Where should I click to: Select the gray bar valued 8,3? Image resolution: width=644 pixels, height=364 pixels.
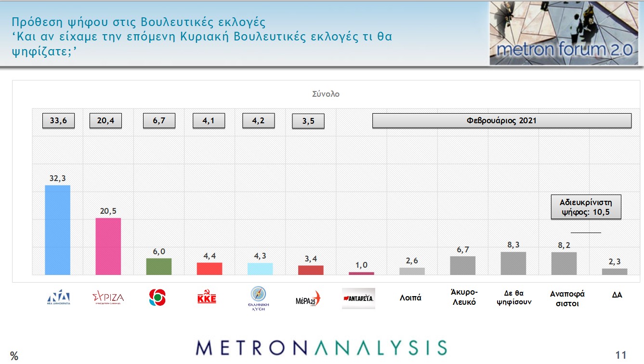(x=513, y=263)
